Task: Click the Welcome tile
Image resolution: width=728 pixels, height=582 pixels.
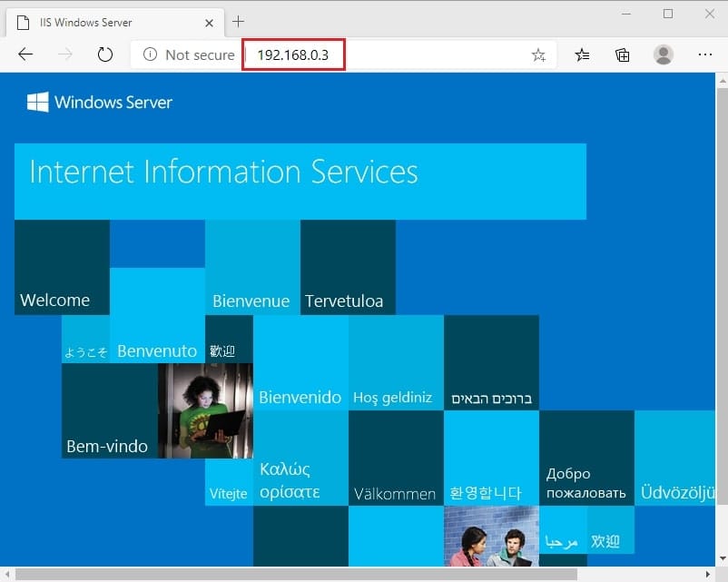Action: point(63,268)
